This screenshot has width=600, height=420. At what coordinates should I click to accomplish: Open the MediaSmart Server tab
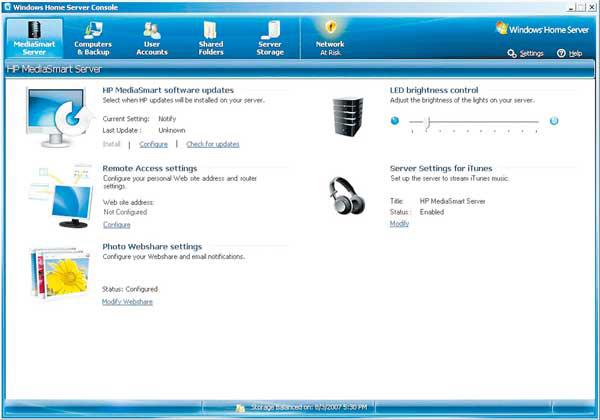(34, 37)
